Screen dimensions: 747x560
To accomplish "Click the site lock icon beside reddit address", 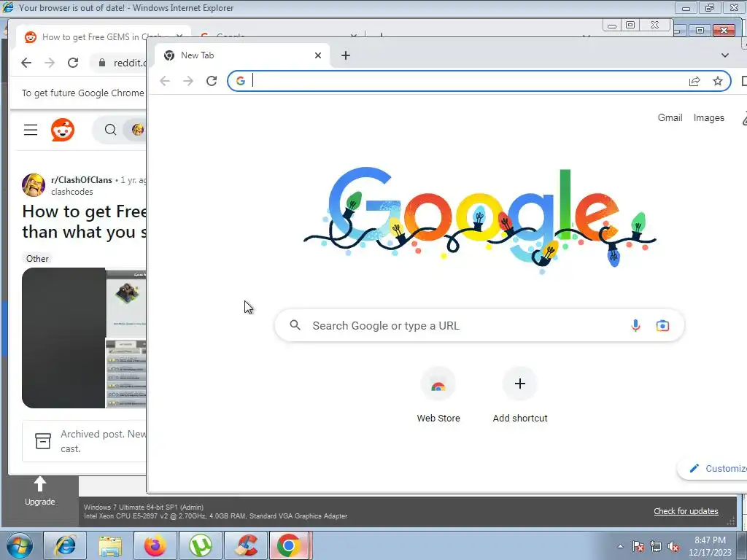I will 102,63.
